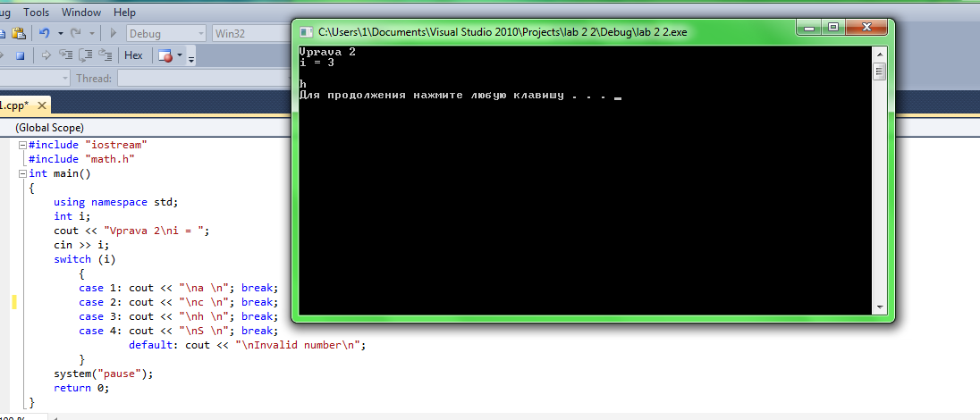The image size is (980, 420).
Task: Click the 'int i;' code line
Action: (x=72, y=216)
